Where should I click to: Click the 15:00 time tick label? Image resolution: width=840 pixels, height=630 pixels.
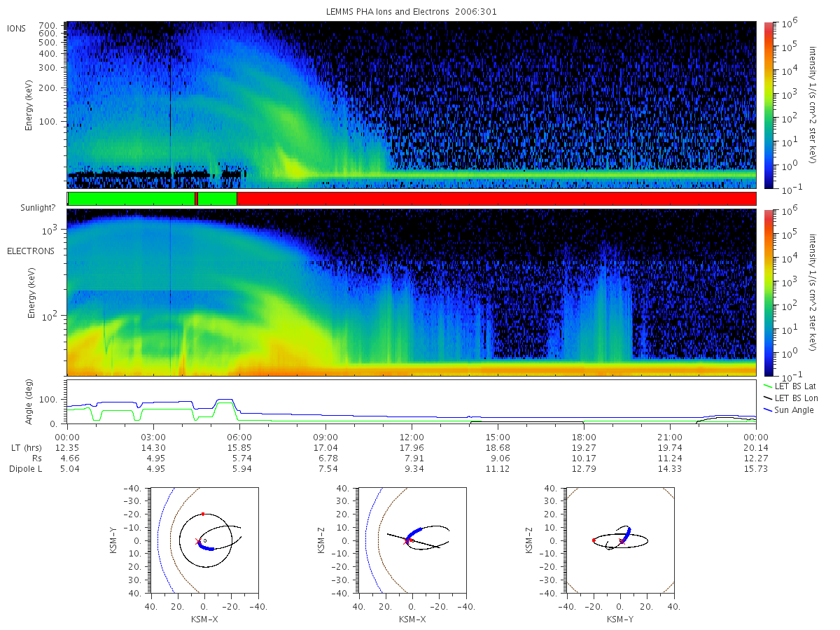coord(498,437)
